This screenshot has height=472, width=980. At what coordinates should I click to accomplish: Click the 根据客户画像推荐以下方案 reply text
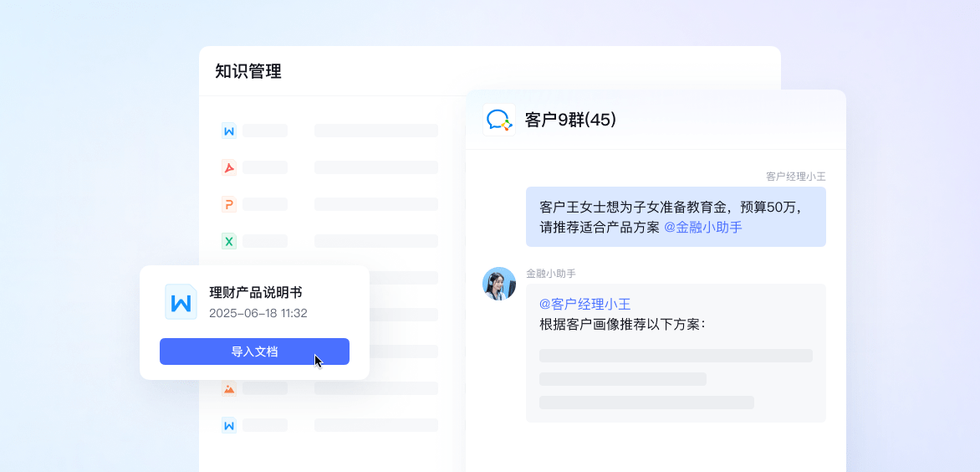622,324
